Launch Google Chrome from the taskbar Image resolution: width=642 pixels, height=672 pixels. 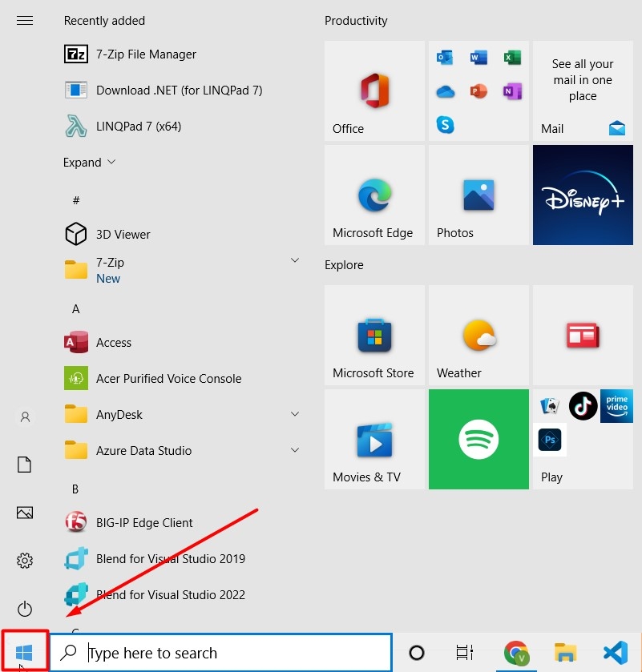pyautogui.click(x=517, y=652)
